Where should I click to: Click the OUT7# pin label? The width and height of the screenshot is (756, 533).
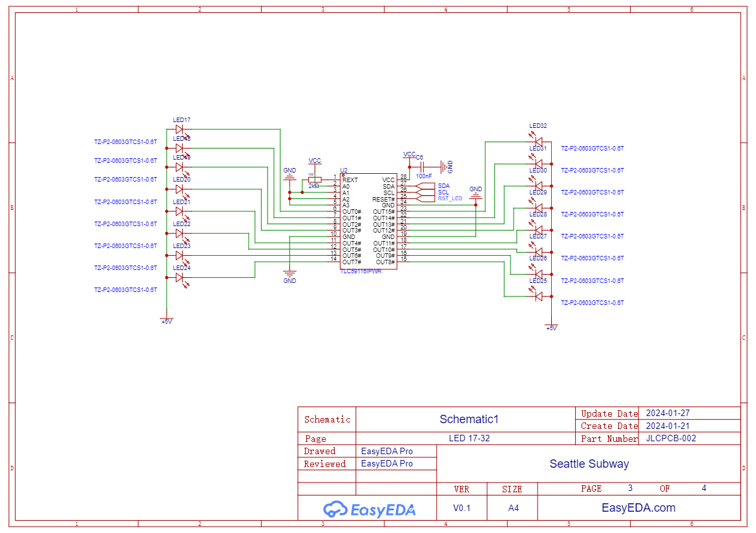point(352,262)
